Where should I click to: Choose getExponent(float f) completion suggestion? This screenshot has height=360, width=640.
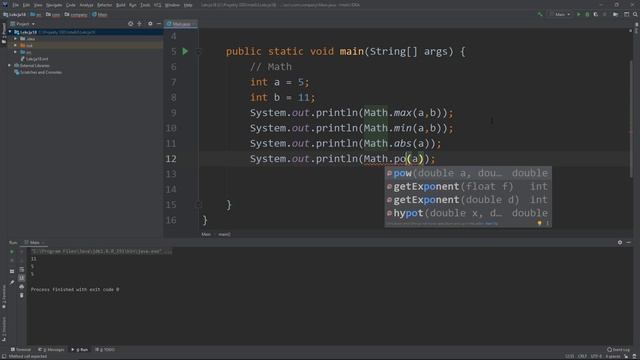point(468,187)
